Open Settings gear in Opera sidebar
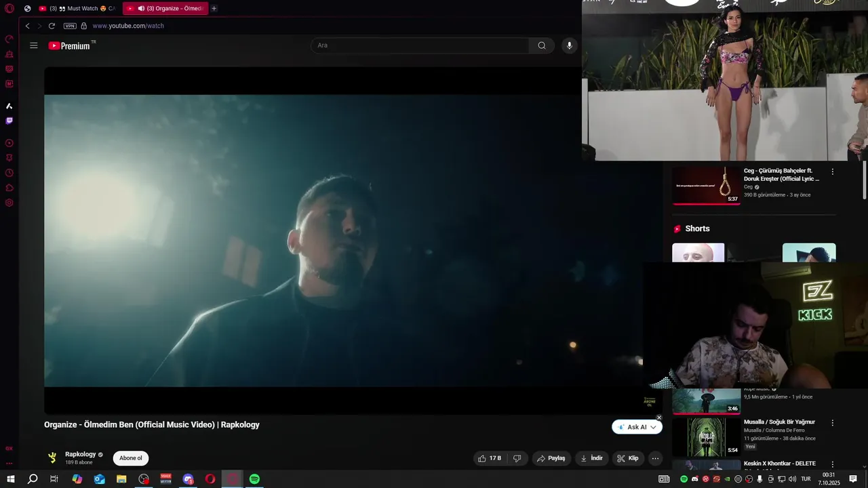Image resolution: width=868 pixels, height=488 pixels. pos(9,203)
